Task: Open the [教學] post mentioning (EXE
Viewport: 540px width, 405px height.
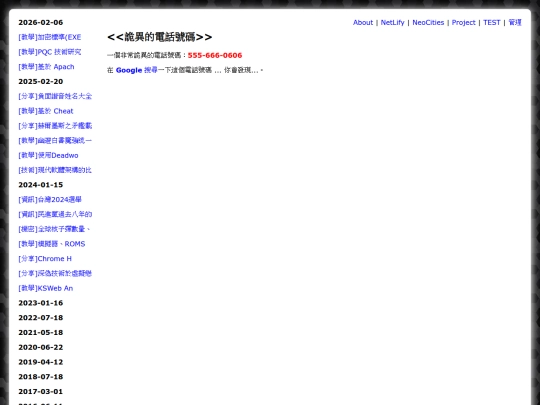Action: 50,37
